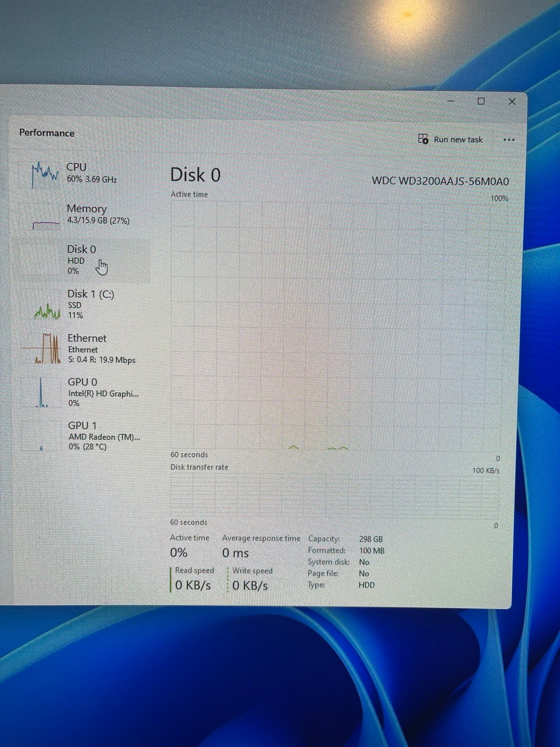This screenshot has height=747, width=560.
Task: Click the 100 KB/s transfer scale label
Action: 486,471
